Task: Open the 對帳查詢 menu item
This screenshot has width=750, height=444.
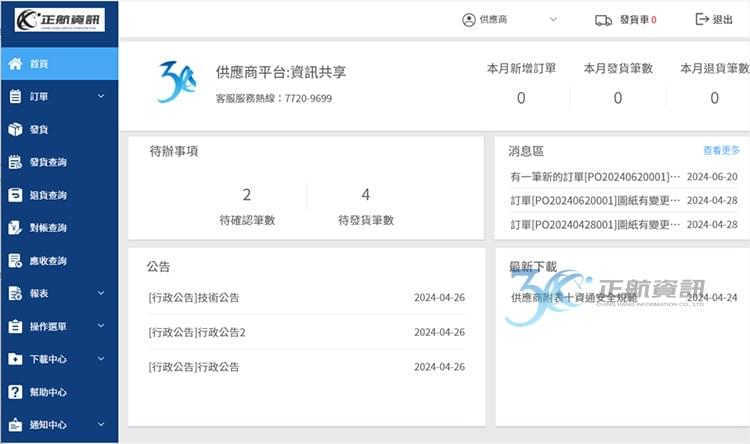Action: (59, 227)
